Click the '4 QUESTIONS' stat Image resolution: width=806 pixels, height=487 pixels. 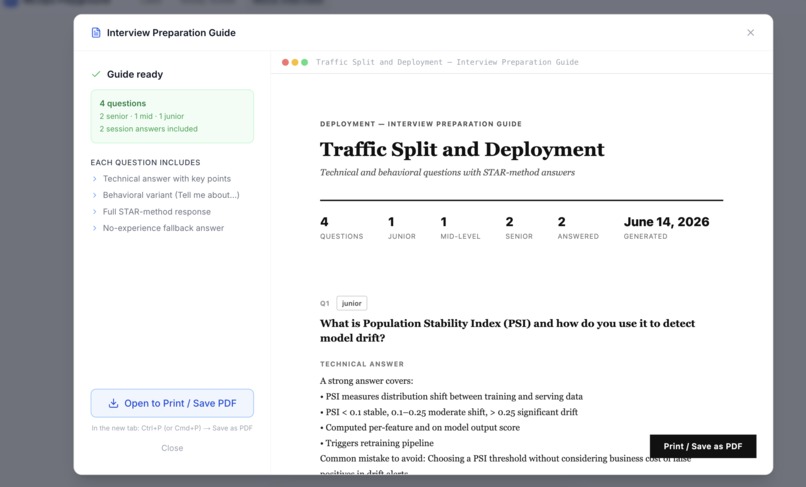click(341, 228)
